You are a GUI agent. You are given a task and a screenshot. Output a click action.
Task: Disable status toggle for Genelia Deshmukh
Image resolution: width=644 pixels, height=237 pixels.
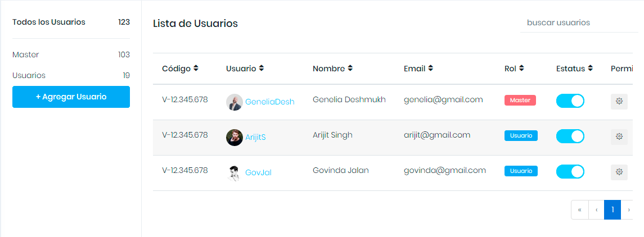click(x=570, y=101)
